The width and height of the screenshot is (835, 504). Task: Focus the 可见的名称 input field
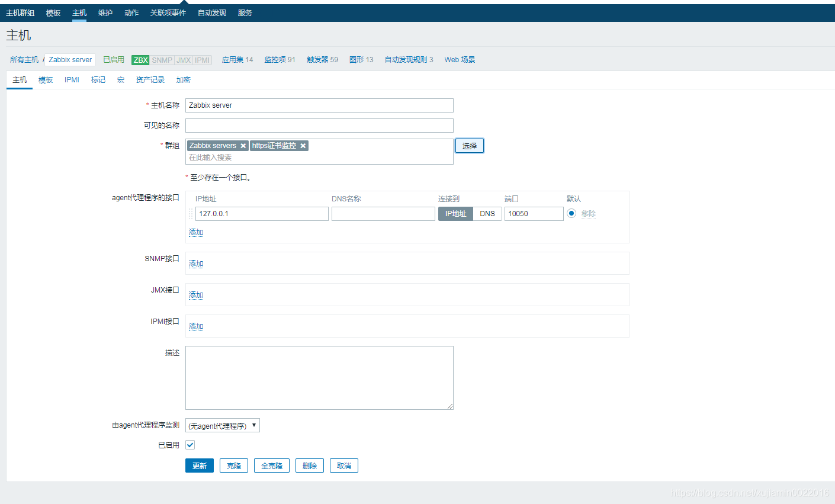(319, 126)
